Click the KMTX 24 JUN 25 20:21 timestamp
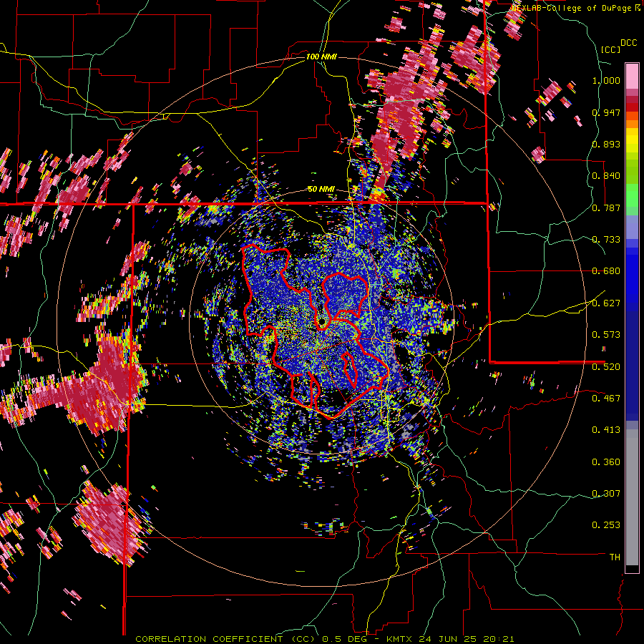The image size is (644, 644). 450,639
